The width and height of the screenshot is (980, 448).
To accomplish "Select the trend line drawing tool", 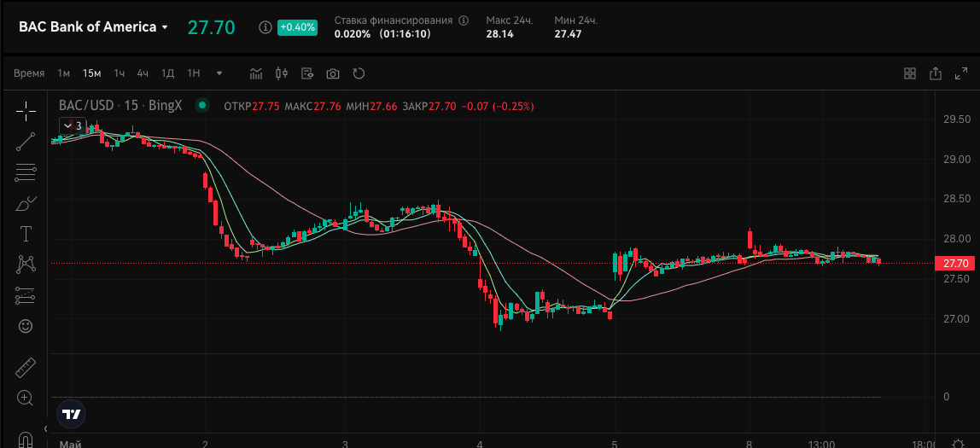I will point(26,142).
